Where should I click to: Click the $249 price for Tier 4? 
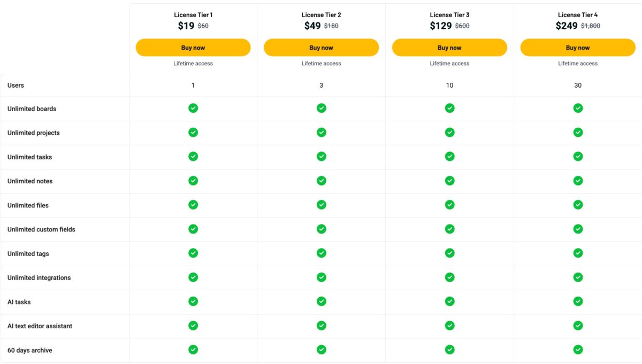coord(567,26)
